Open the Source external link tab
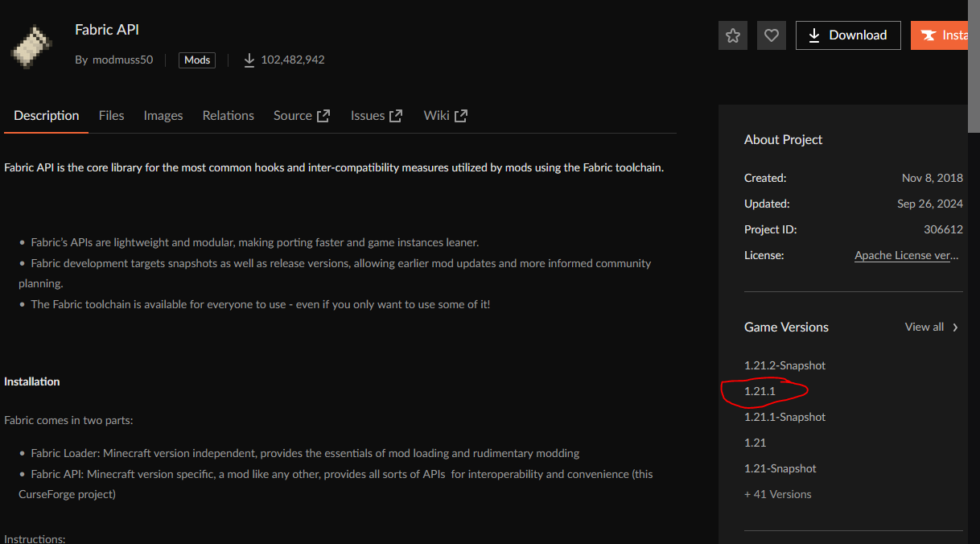The height and width of the screenshot is (544, 980). pos(302,116)
